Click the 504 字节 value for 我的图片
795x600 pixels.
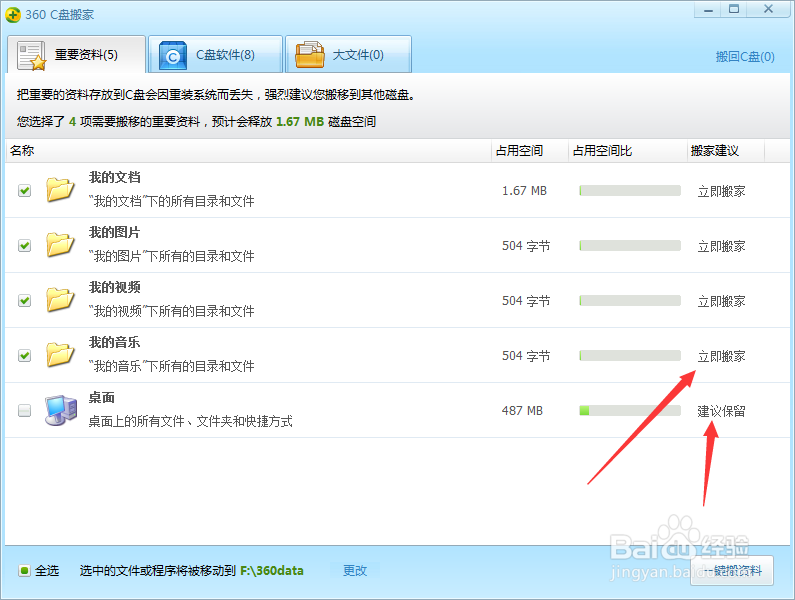[526, 246]
